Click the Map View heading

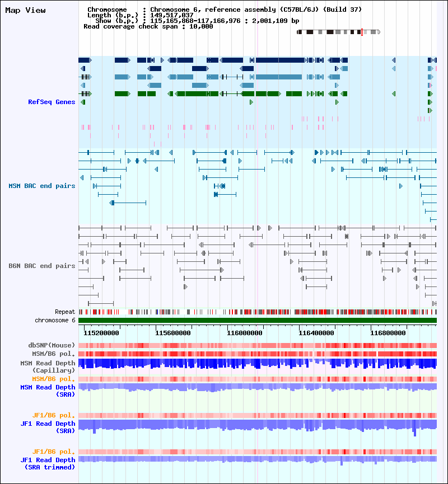[25, 10]
